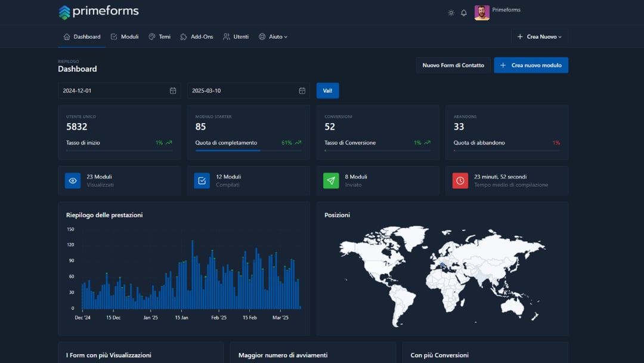Open the end date calendar icon
Screen dimensions: 644x363
(x=302, y=91)
